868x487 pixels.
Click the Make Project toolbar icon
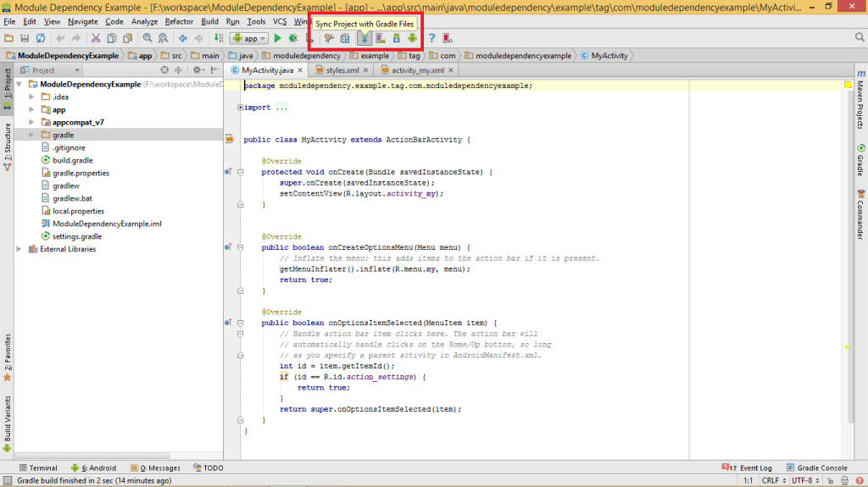point(219,38)
